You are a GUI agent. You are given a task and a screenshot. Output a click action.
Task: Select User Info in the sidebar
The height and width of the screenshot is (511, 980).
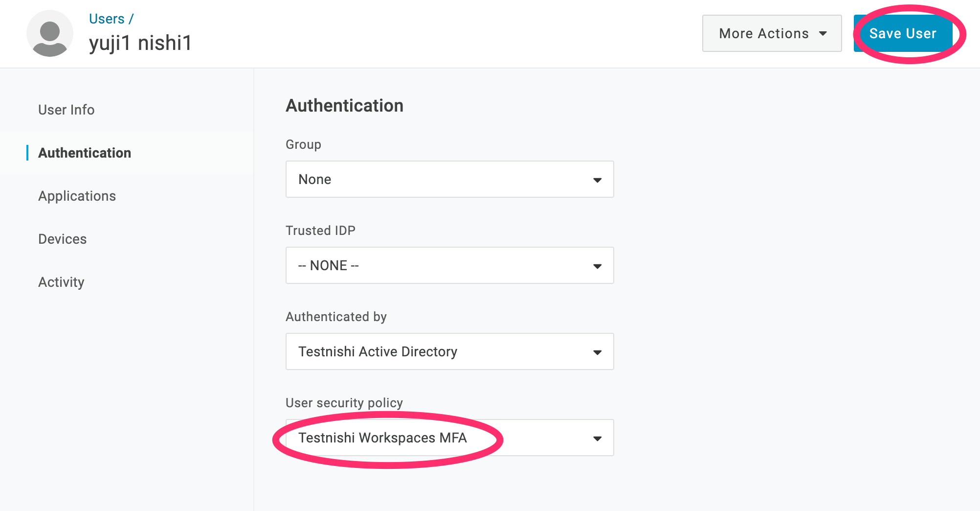(66, 110)
